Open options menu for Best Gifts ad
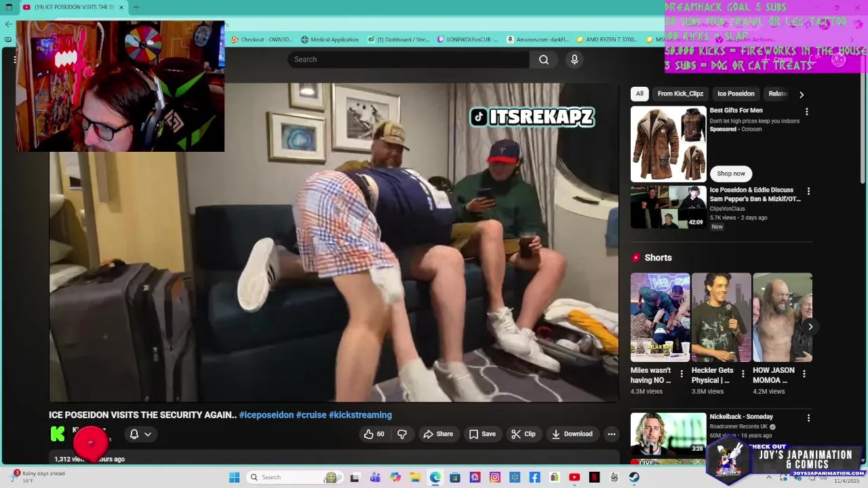868x488 pixels. 806,111
